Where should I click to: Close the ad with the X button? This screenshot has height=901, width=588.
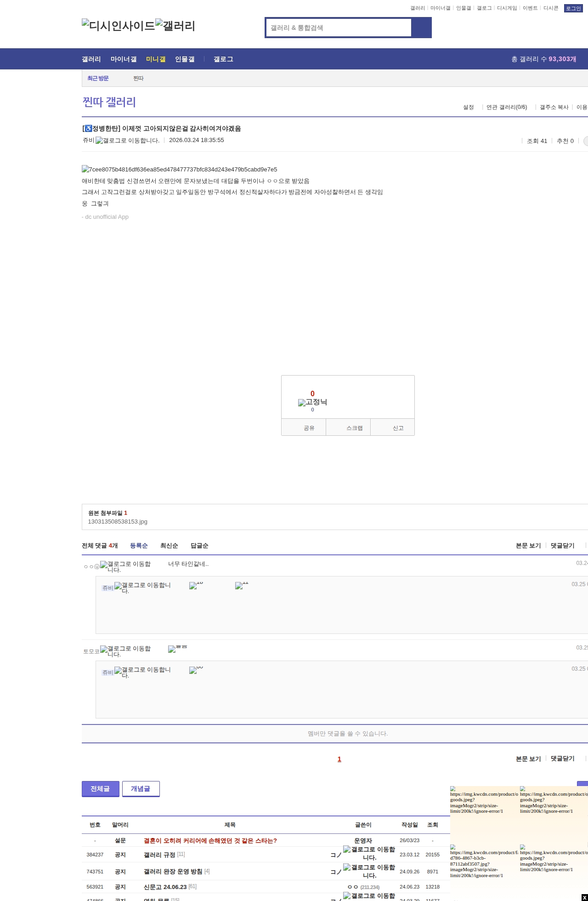(584, 897)
